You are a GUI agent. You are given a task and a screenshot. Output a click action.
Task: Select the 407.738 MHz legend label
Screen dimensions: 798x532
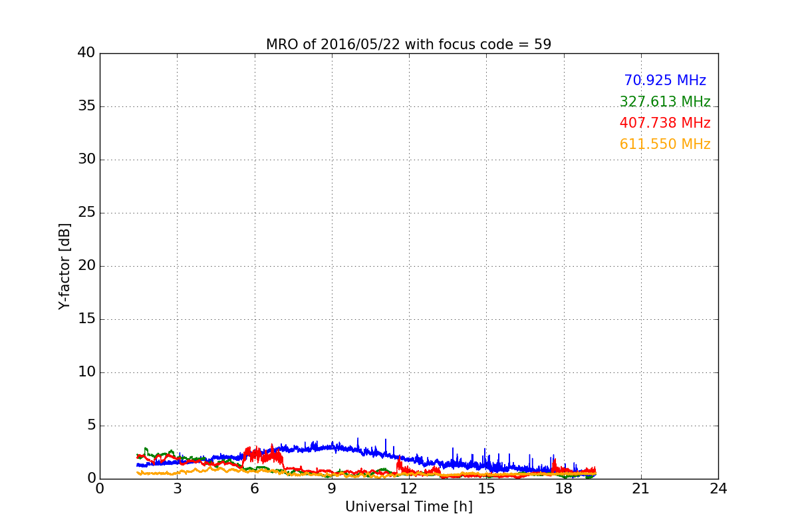point(665,123)
